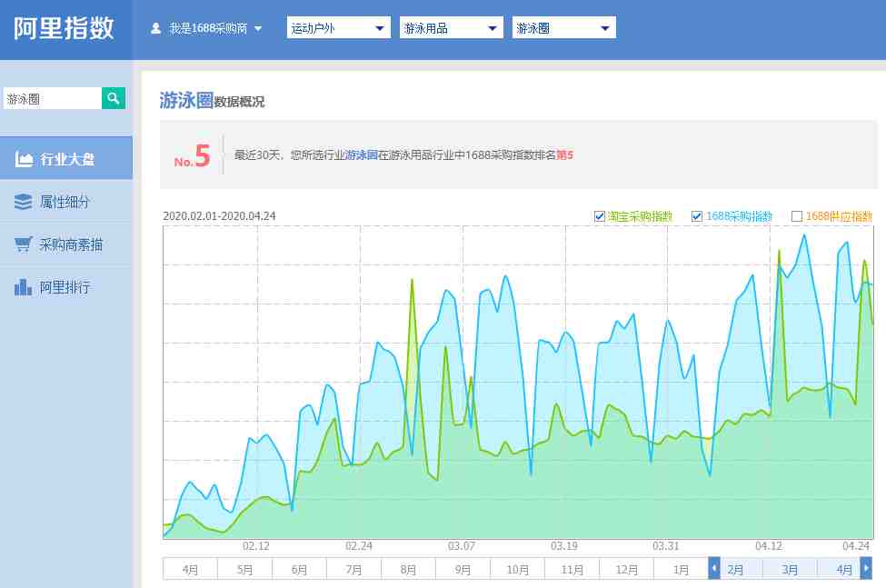The width and height of the screenshot is (886, 588).
Task: Click 3月 in the selected timeline range
Action: click(x=790, y=569)
